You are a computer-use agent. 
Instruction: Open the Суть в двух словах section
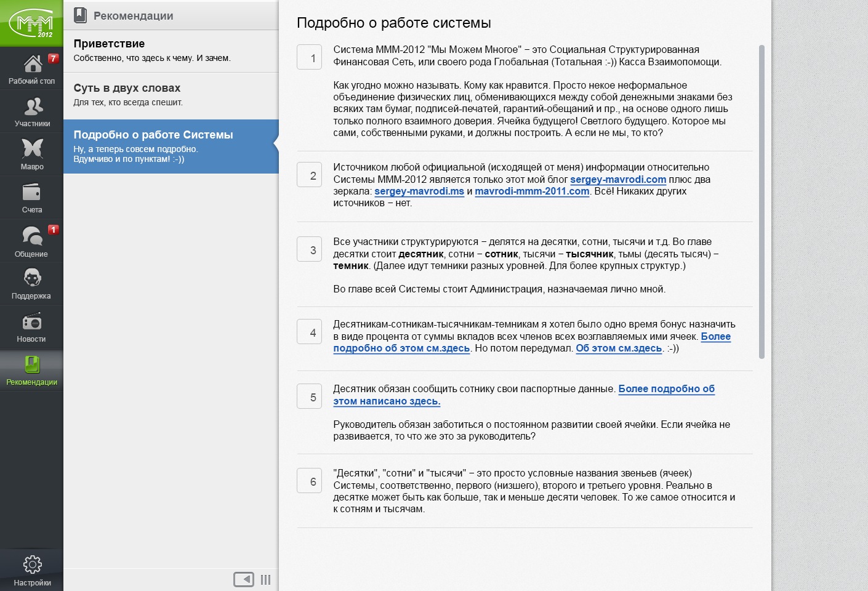coord(171,95)
